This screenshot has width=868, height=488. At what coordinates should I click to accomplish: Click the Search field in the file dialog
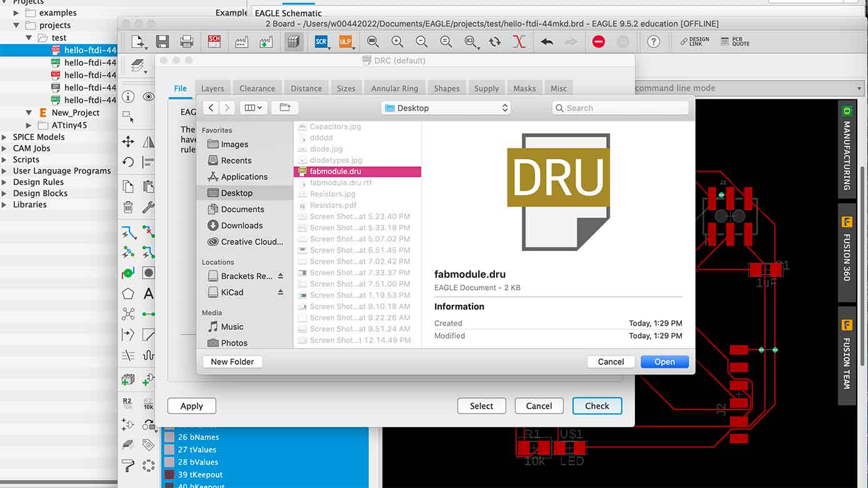click(x=620, y=108)
